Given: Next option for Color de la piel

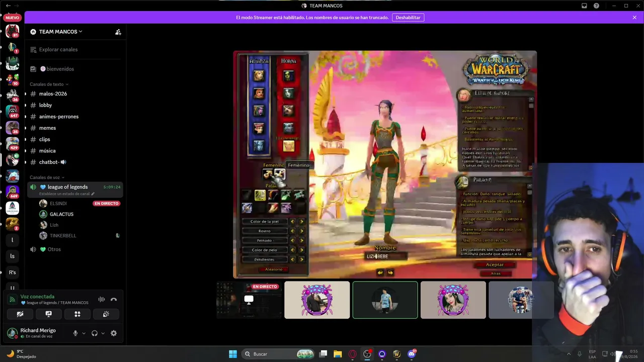Looking at the screenshot, I should point(302,221).
